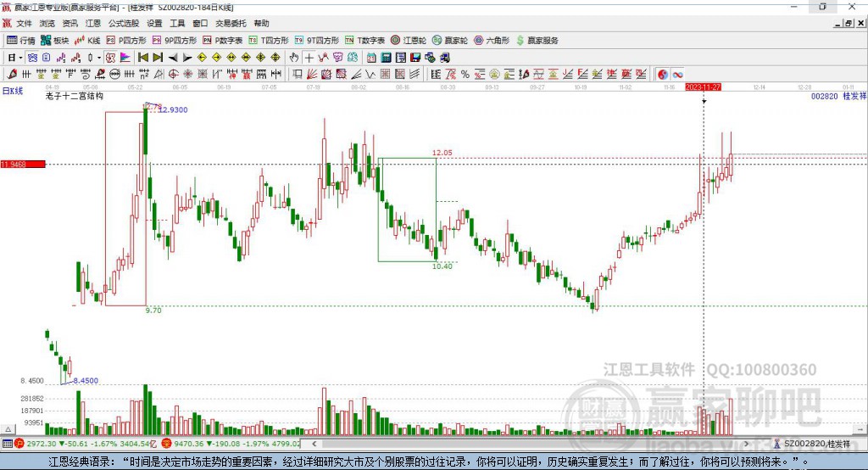The height and width of the screenshot is (470, 868).
Task: Open the 行情 quotes view
Action: click(20, 41)
